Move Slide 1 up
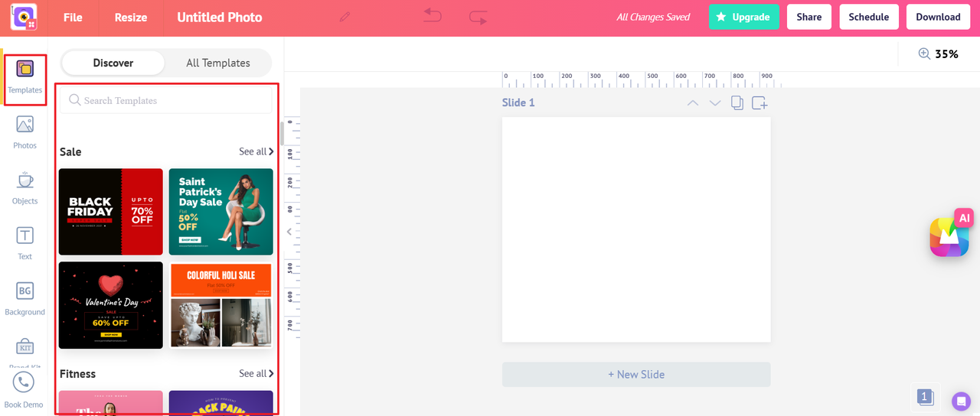The height and width of the screenshot is (416, 980). (693, 102)
